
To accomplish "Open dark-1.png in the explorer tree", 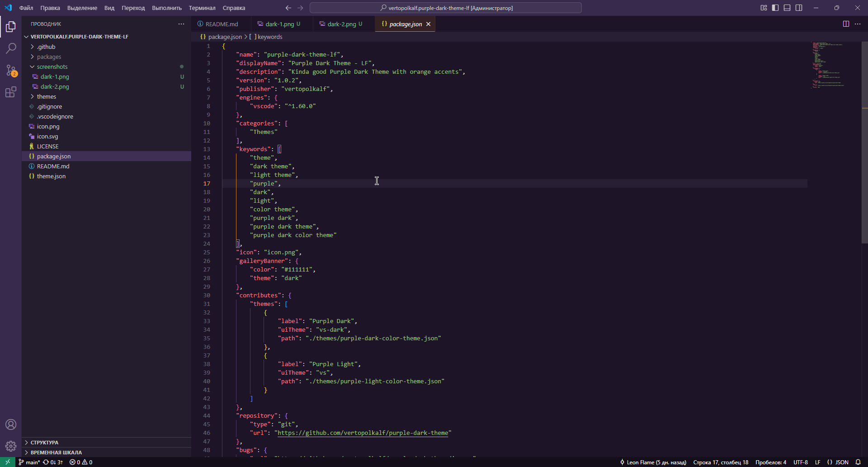I will click(x=107, y=76).
